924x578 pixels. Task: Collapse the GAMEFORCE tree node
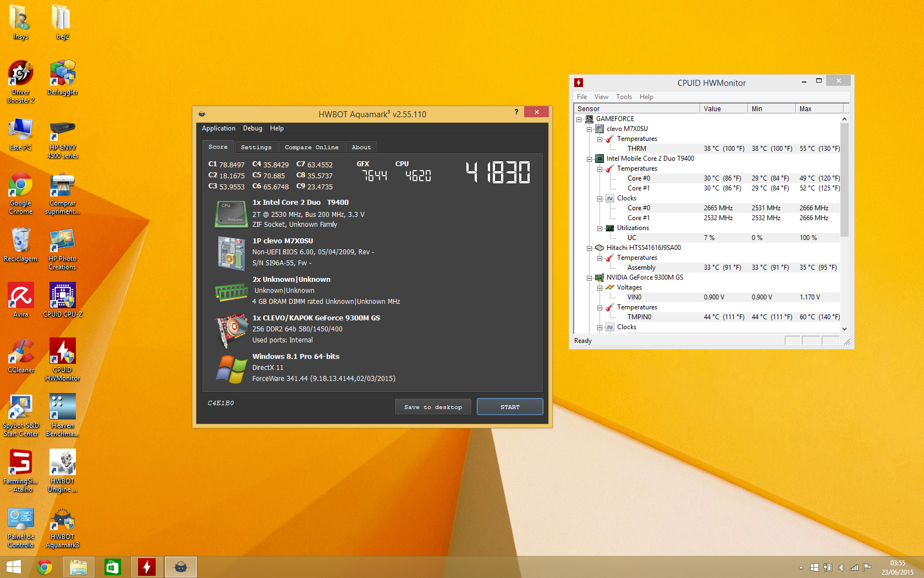click(x=579, y=119)
